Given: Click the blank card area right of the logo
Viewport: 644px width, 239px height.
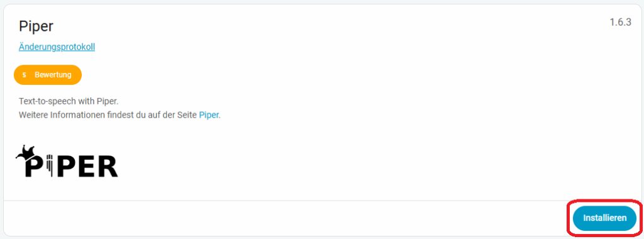Looking at the screenshot, I should 370,162.
